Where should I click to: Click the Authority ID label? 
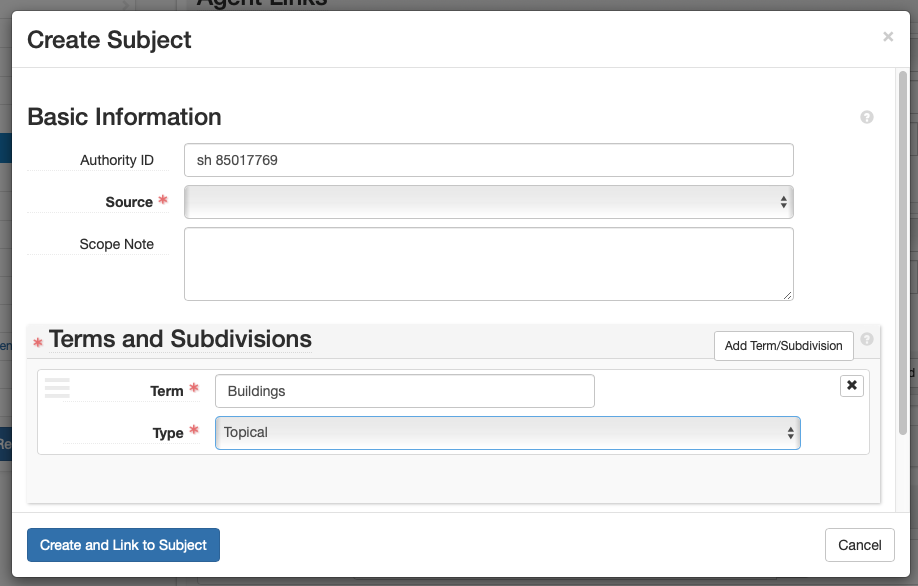tap(117, 160)
